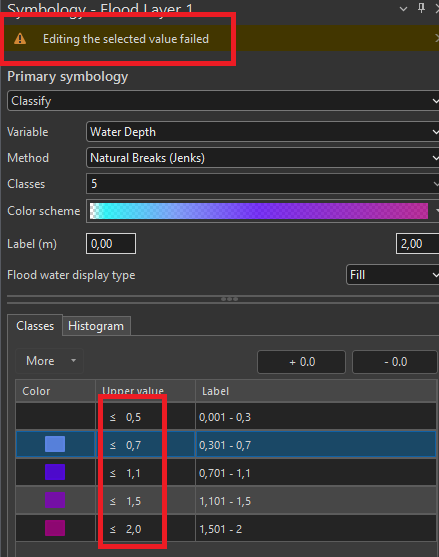This screenshot has width=439, height=557.
Task: Click the pane splitter dots handle
Action: point(229,299)
